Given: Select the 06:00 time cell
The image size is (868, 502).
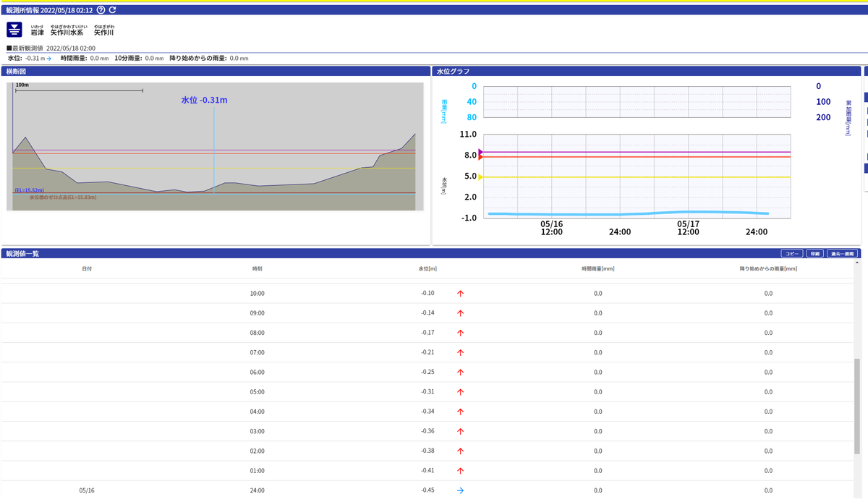Looking at the screenshot, I should point(258,372).
